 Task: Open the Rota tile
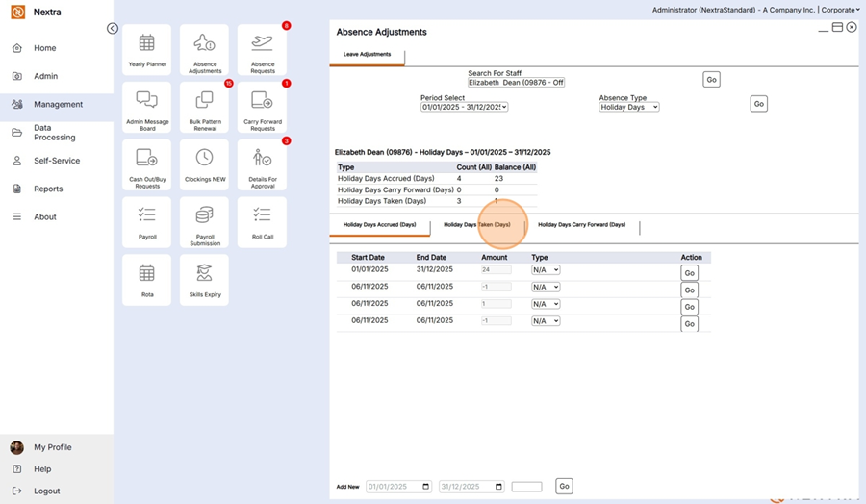click(x=146, y=279)
